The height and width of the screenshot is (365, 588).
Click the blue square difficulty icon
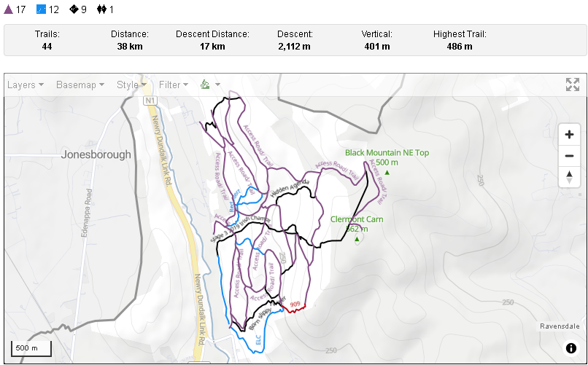[x=42, y=10]
